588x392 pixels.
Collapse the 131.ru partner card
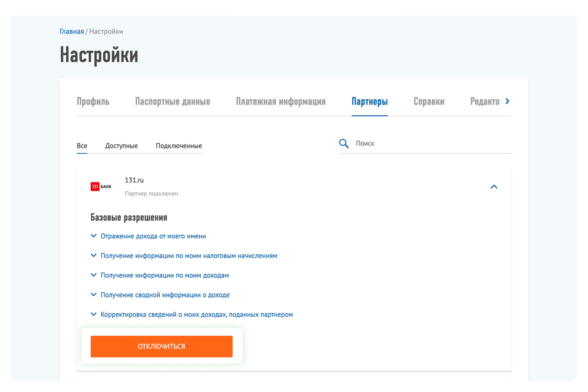click(x=494, y=187)
